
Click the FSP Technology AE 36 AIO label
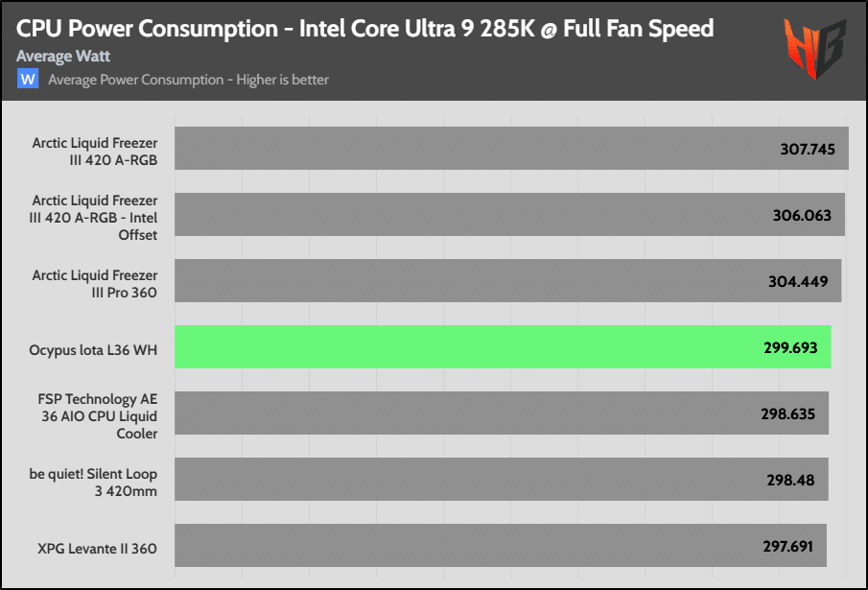tap(98, 416)
